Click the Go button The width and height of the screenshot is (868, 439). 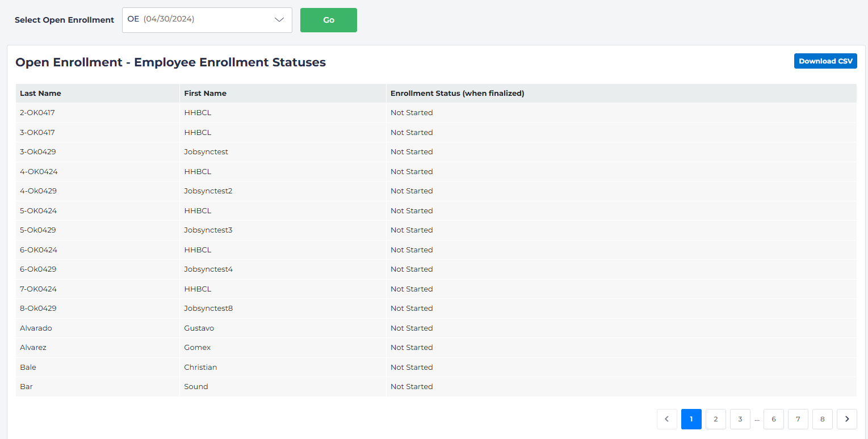point(328,20)
